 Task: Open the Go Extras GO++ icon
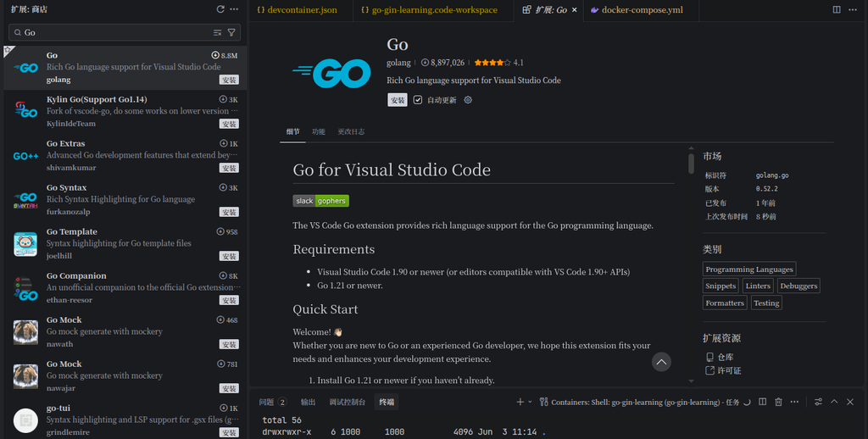pyautogui.click(x=25, y=156)
